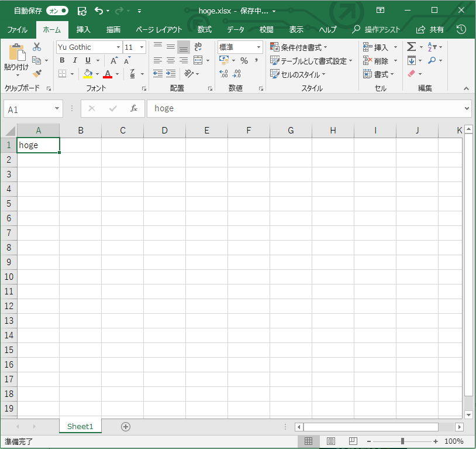476x449 pixels.
Task: Toggle top vertical alignment
Action: pos(157,46)
